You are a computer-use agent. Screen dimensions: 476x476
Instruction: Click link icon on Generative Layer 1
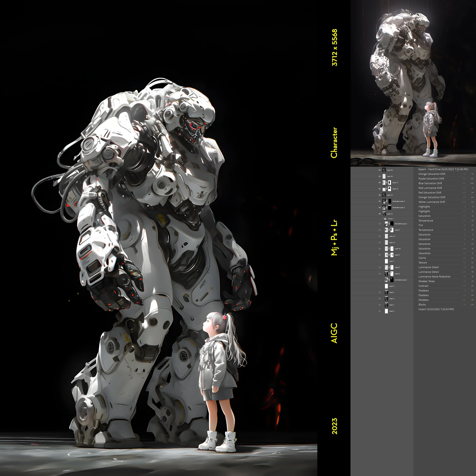[389, 224]
